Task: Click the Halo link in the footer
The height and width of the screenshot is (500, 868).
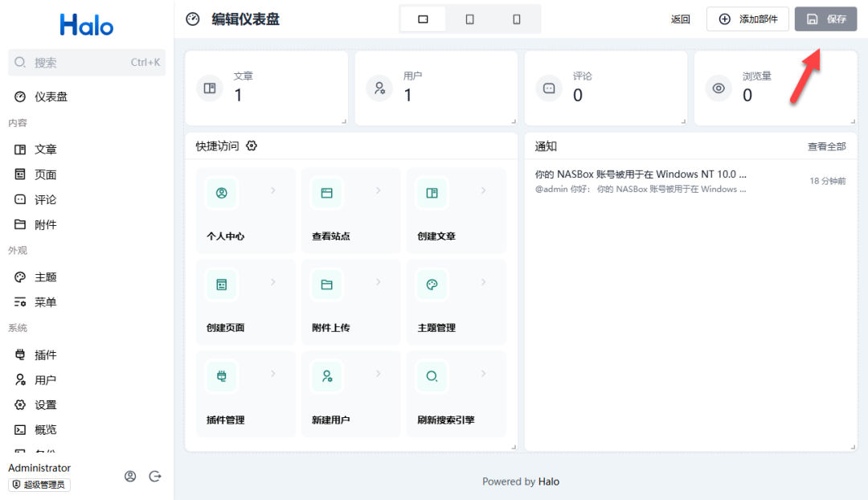Action: (x=549, y=482)
